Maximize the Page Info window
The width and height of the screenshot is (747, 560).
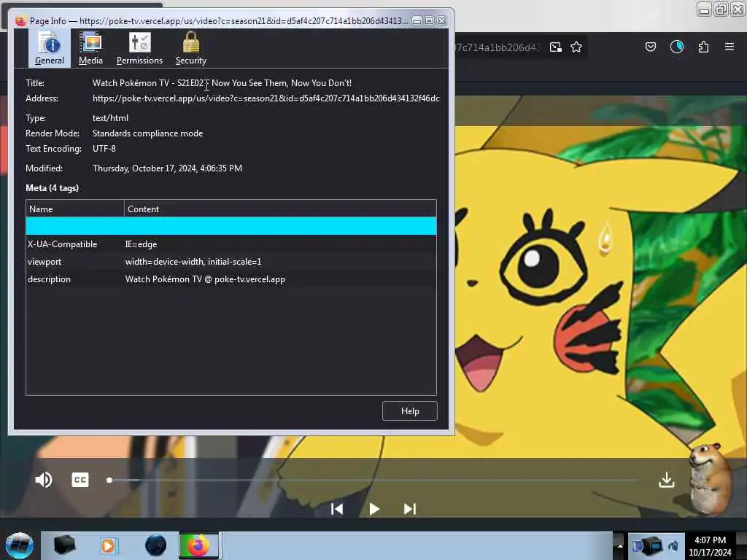(x=429, y=20)
